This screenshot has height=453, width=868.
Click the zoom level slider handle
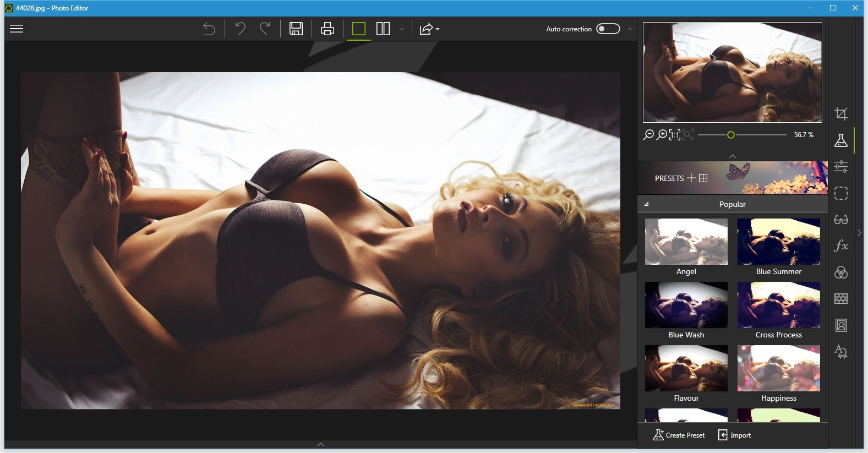(x=731, y=135)
